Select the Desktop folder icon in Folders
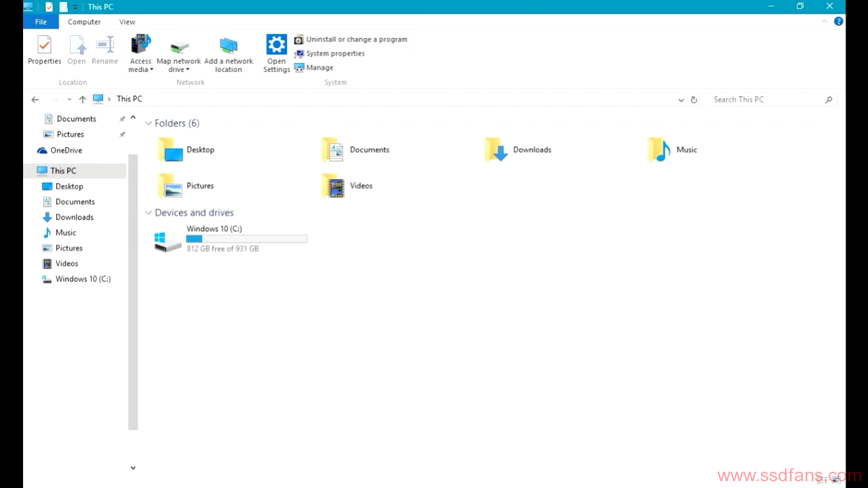868x488 pixels. pos(170,150)
